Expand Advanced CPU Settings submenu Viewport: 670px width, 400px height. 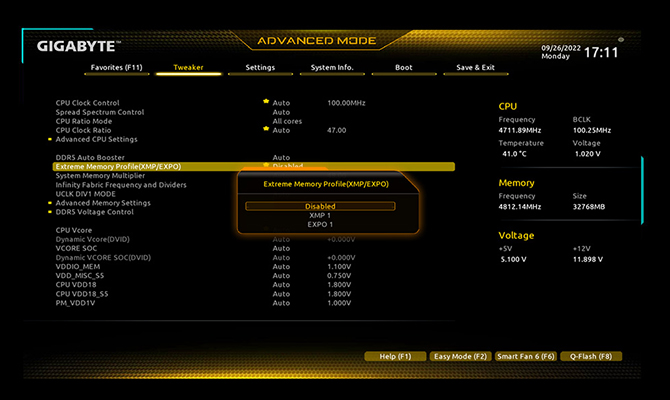(97, 139)
